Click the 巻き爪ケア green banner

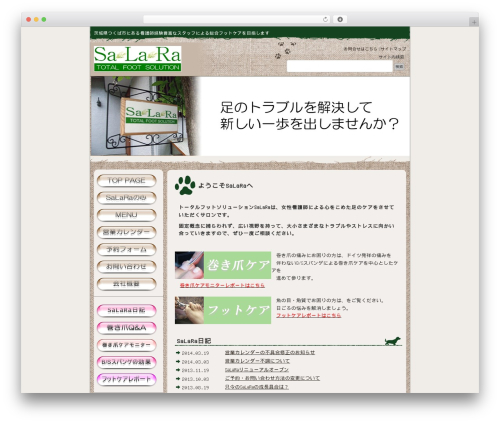(x=223, y=265)
